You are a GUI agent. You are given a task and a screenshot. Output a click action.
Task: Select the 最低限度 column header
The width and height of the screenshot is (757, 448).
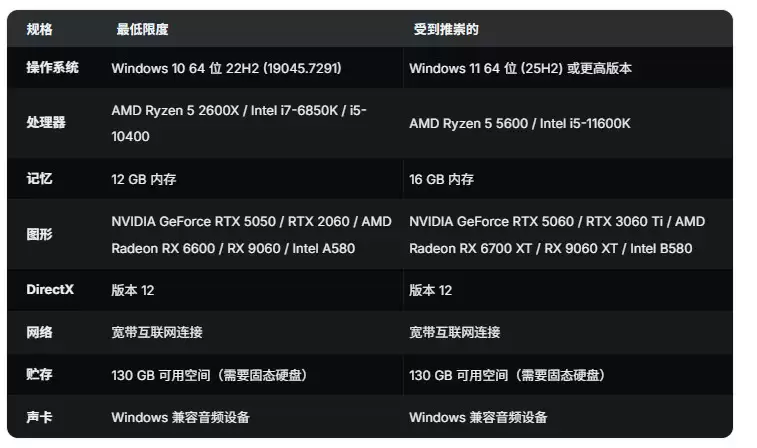pos(142,29)
